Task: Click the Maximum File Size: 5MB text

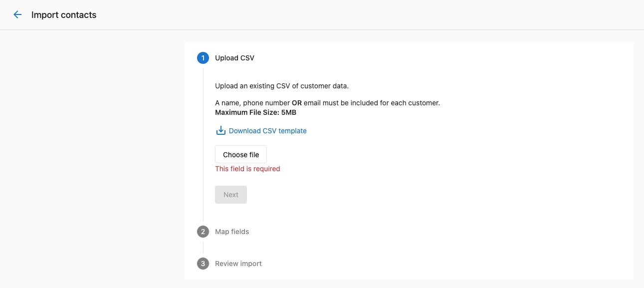Action: coord(255,112)
